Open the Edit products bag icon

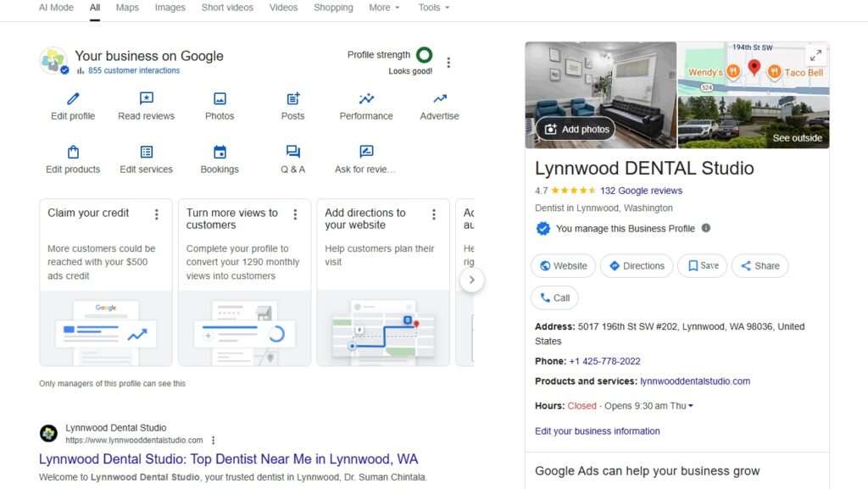click(x=73, y=152)
